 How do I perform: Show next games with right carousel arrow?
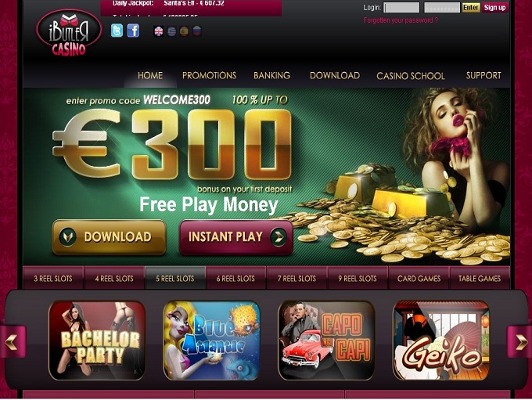pos(519,341)
